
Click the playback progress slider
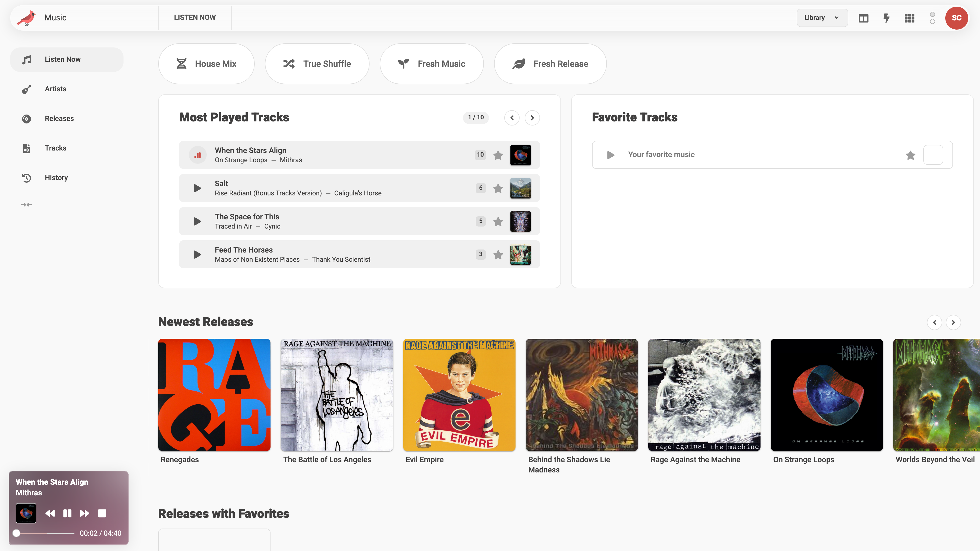click(x=45, y=533)
